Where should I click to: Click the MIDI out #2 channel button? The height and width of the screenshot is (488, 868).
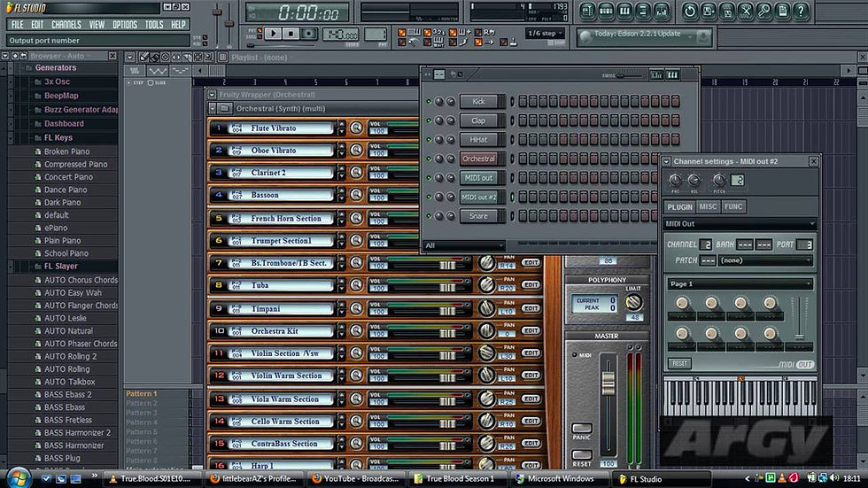click(479, 197)
